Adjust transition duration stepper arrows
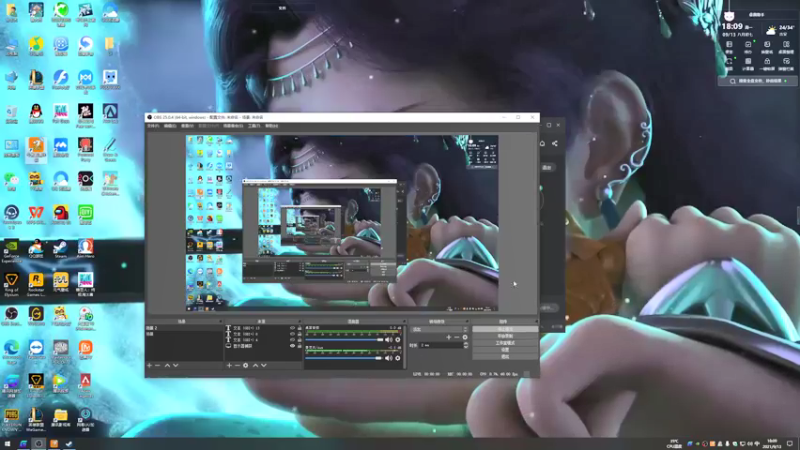 465,345
